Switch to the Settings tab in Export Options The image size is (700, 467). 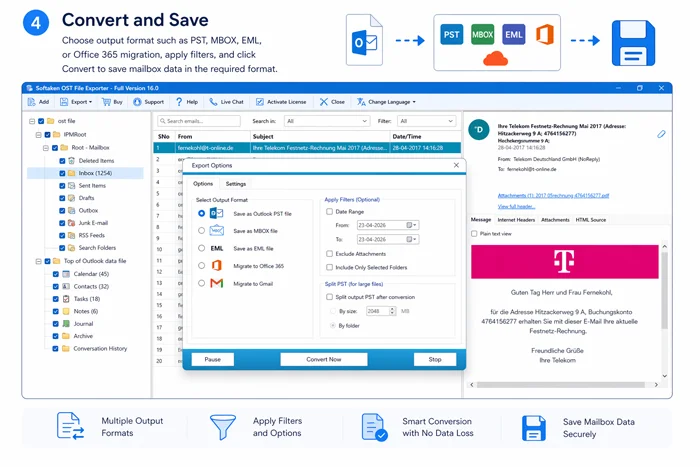[x=236, y=184]
